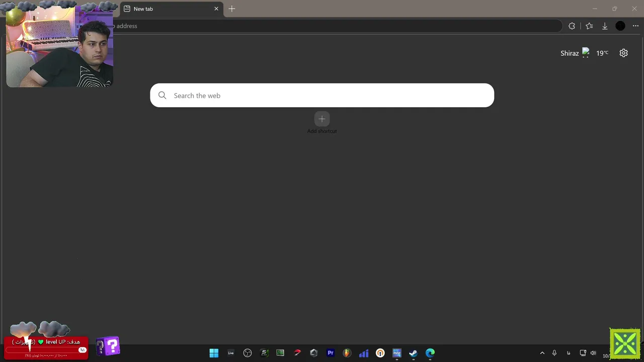Click the magnifier icon in search box
Image resolution: width=644 pixels, height=362 pixels.
pyautogui.click(x=162, y=96)
